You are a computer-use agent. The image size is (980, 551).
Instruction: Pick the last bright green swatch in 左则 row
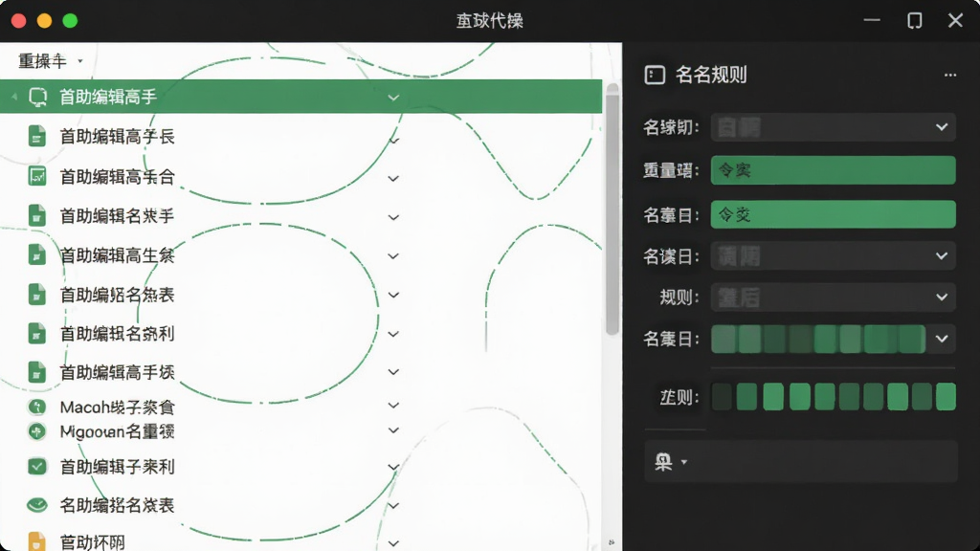point(946,397)
